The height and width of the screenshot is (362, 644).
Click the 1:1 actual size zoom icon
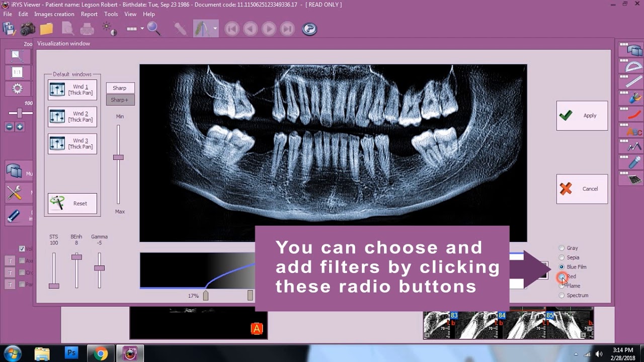17,72
